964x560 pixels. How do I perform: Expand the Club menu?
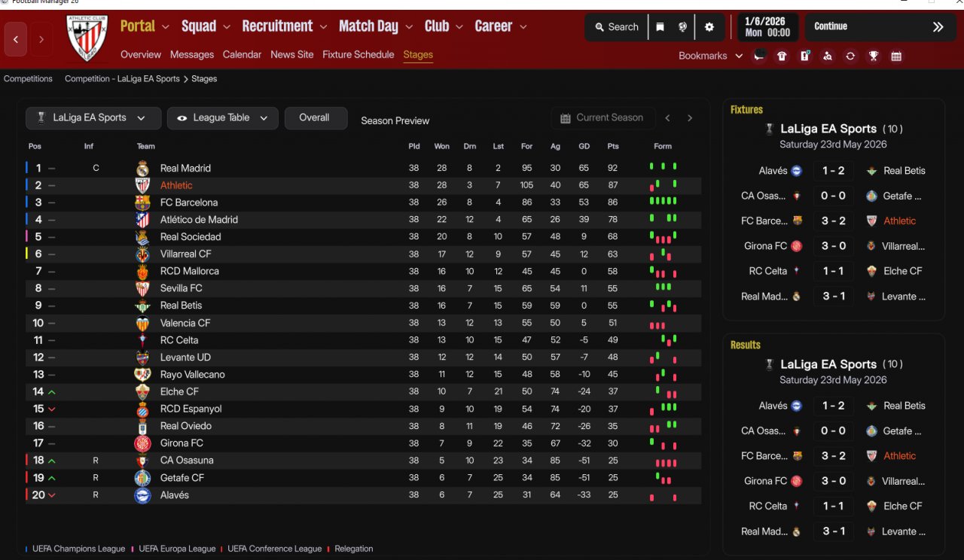pos(444,26)
